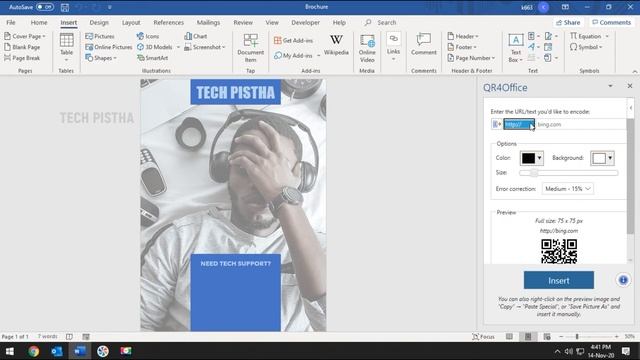Image resolution: width=640 pixels, height=360 pixels.
Task: Open the Comments pane button
Action: pos(611,22)
